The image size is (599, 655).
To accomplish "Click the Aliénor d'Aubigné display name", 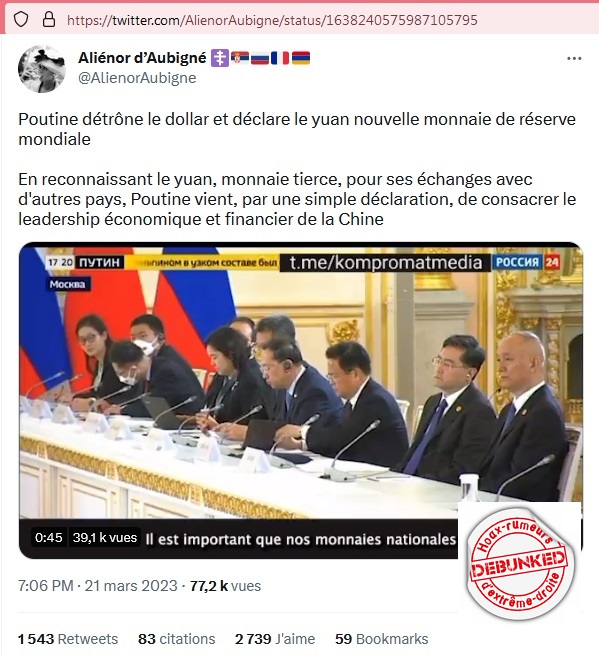I will 142,58.
